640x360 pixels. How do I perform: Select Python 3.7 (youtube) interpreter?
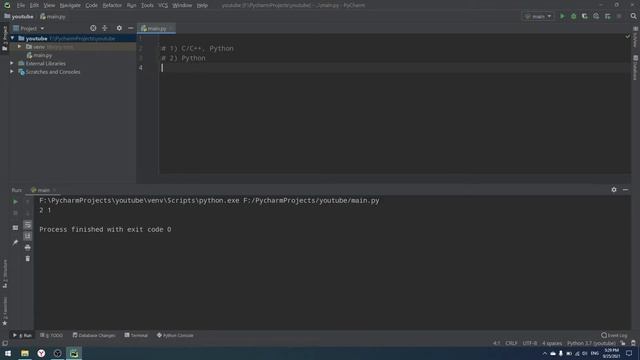[x=591, y=343]
